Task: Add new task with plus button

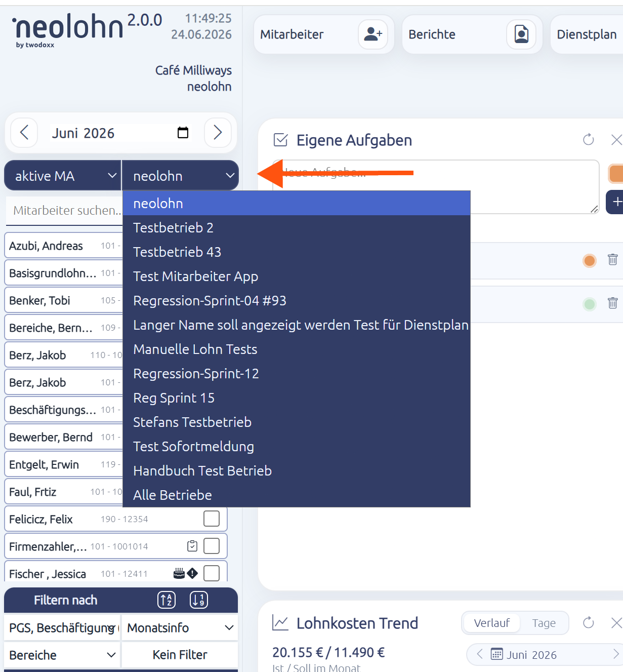Action: [616, 202]
